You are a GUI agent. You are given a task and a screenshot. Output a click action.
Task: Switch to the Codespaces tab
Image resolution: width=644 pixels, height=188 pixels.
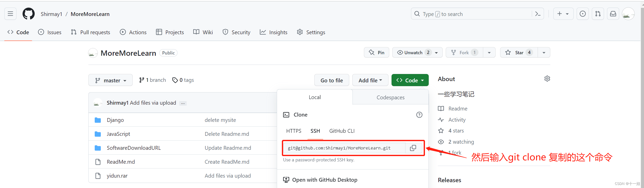[x=391, y=97]
